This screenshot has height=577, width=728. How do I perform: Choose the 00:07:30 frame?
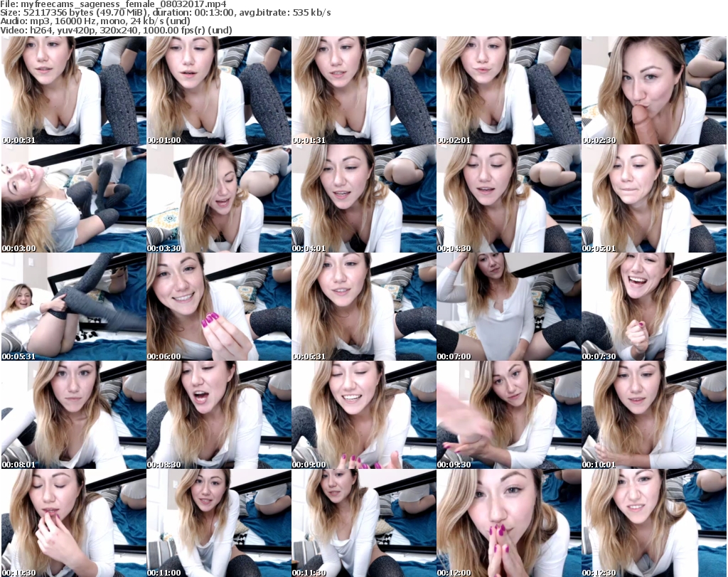click(654, 307)
